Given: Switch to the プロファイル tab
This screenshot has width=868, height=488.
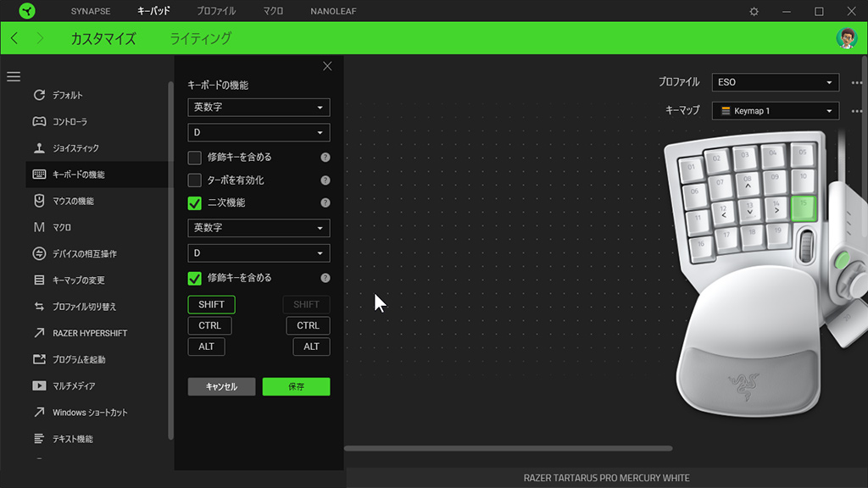Looking at the screenshot, I should coord(216,11).
